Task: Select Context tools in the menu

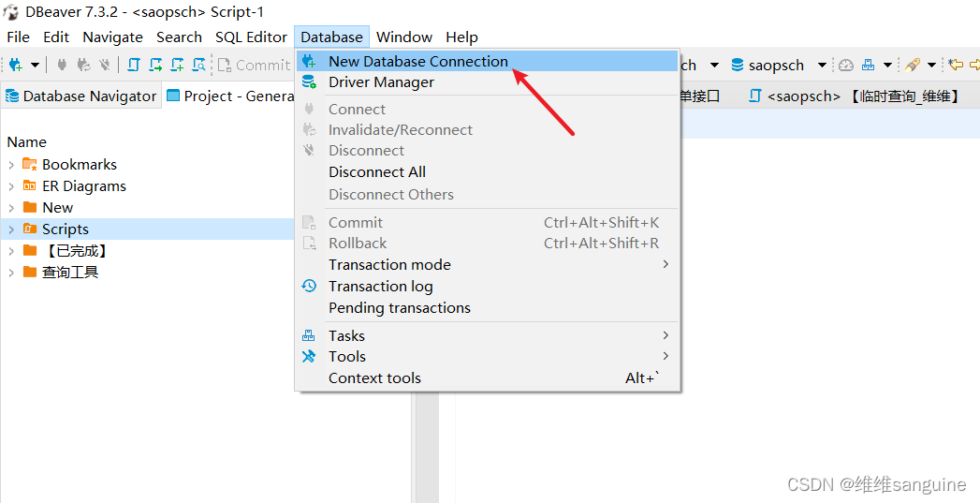Action: [x=488, y=377]
